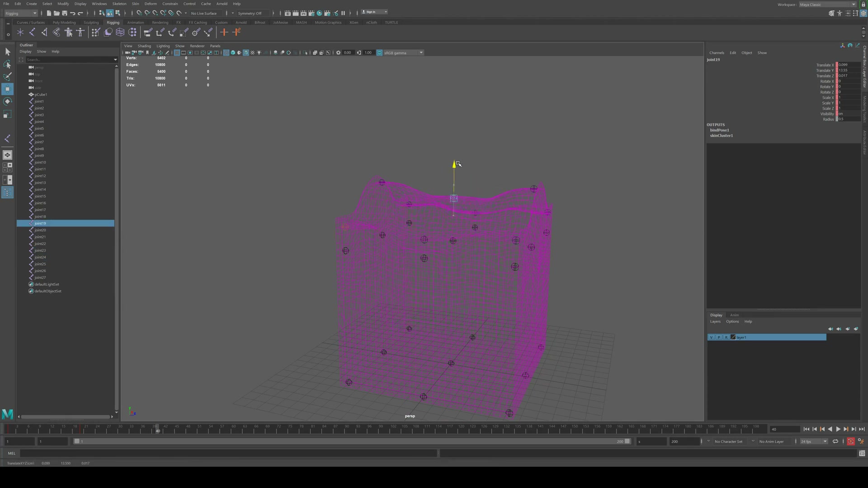The height and width of the screenshot is (488, 868).
Task: Open the Rigging menu set dropdown
Action: [x=21, y=13]
